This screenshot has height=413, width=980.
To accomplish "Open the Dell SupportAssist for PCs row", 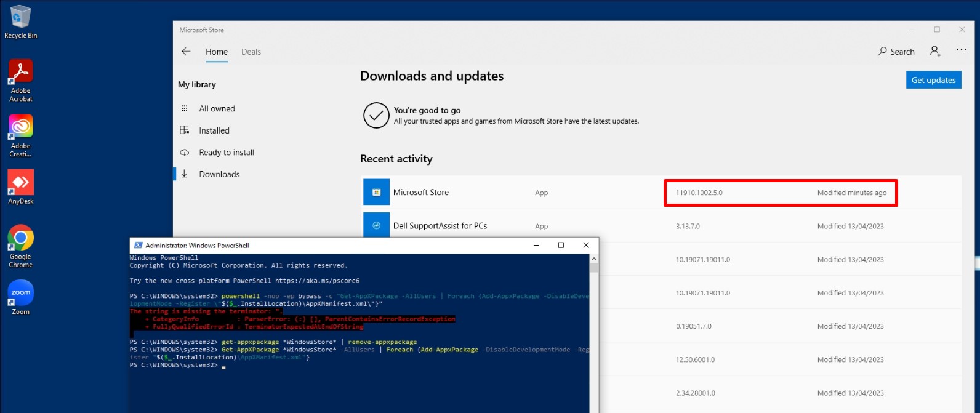I will pyautogui.click(x=661, y=225).
